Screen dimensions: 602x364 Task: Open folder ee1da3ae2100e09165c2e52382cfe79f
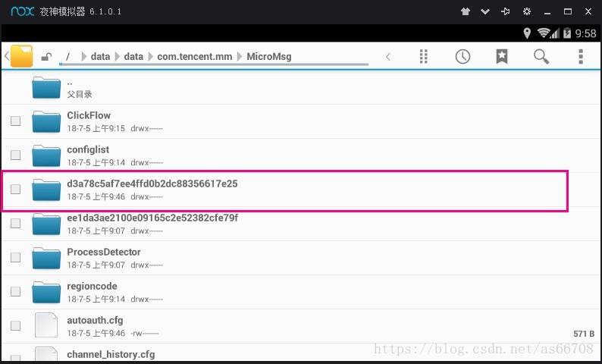pyautogui.click(x=152, y=218)
